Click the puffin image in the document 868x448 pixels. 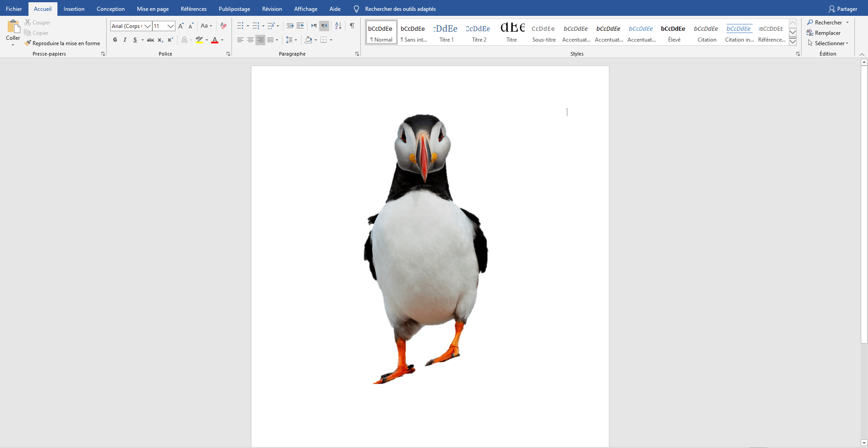426,249
